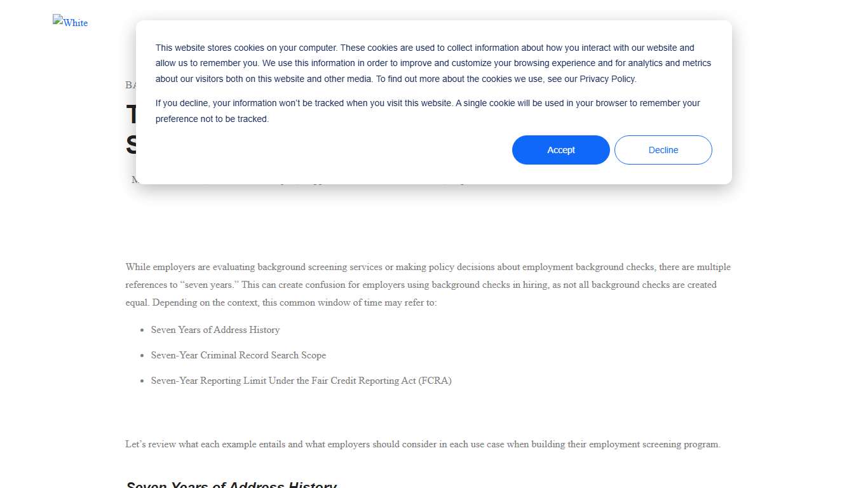
Task: Select the Seven Years of Address History bullet
Action: 215,330
